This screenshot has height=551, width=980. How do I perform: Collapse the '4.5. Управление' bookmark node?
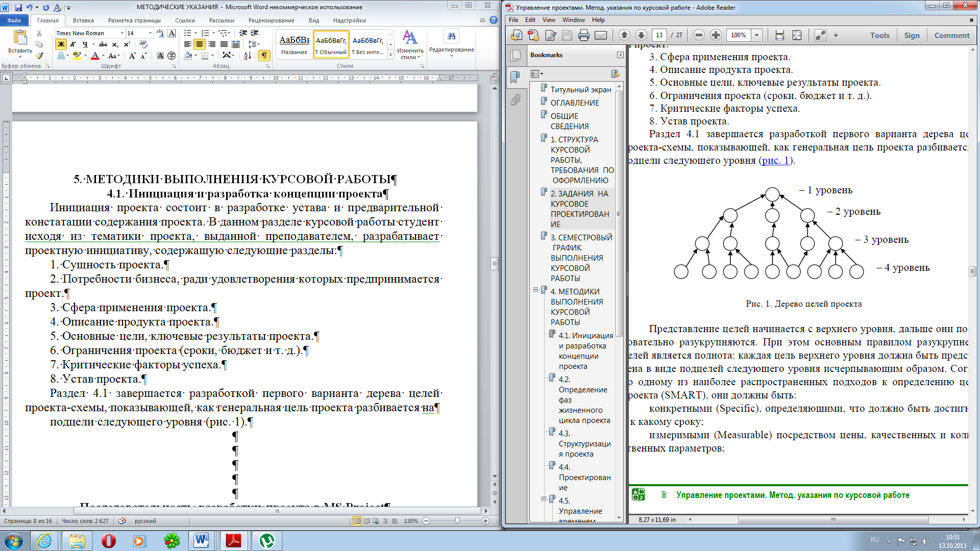(x=544, y=499)
